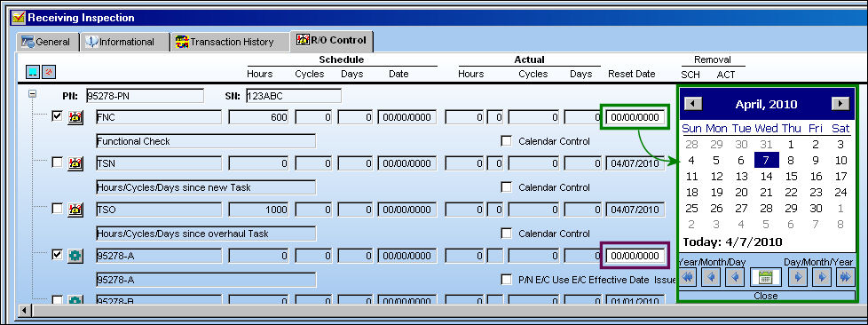Enable Calendar Control for Functional Check

[506, 141]
